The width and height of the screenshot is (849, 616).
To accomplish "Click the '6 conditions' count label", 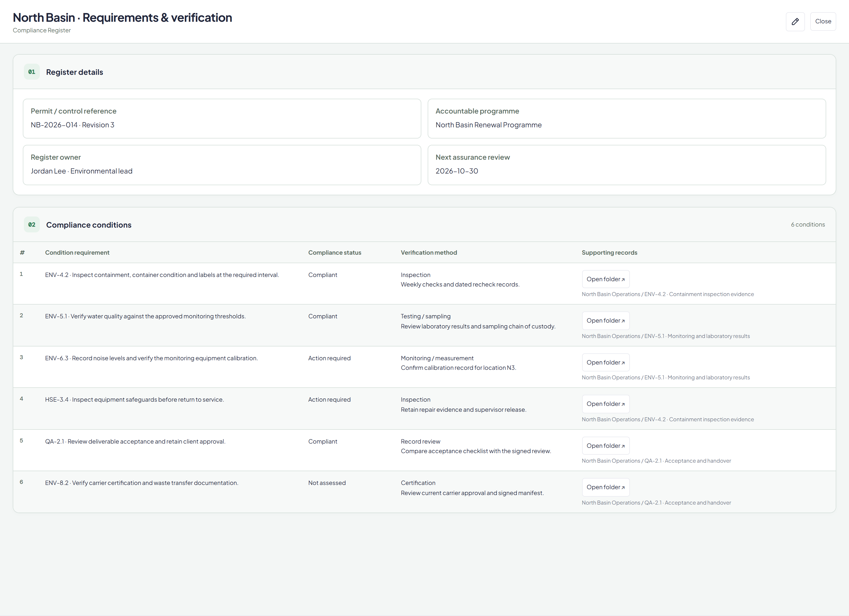I will 808,224.
